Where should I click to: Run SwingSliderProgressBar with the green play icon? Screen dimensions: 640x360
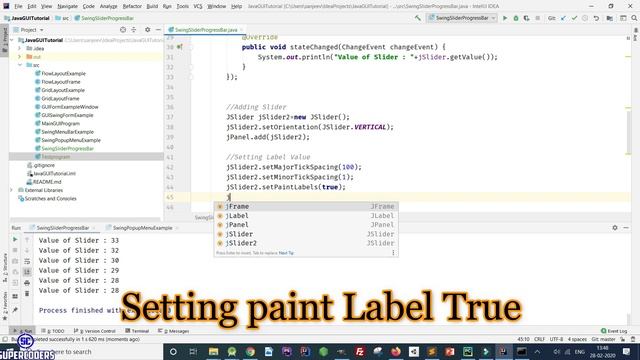[x=505, y=18]
